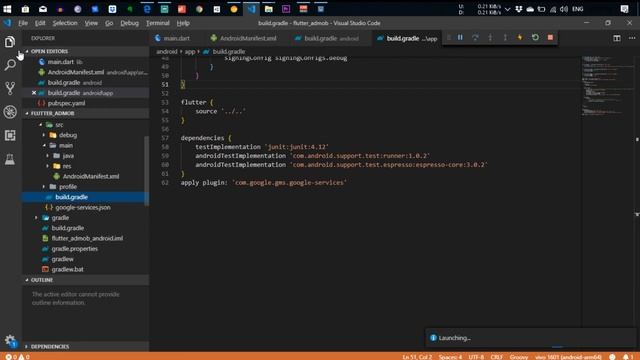Image resolution: width=640 pixels, height=360 pixels.
Task: Switch to the build.gradle android tab
Action: pos(331,38)
